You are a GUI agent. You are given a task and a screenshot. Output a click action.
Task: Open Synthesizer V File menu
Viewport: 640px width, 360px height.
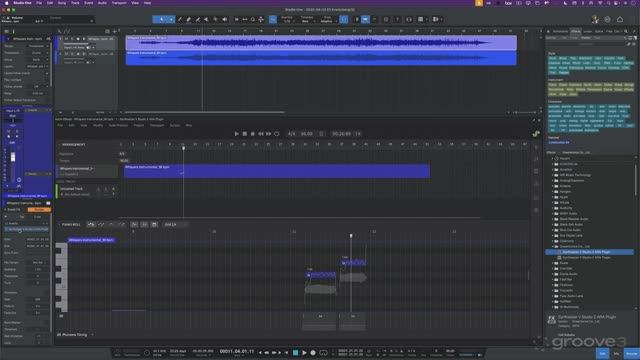[x=60, y=125]
